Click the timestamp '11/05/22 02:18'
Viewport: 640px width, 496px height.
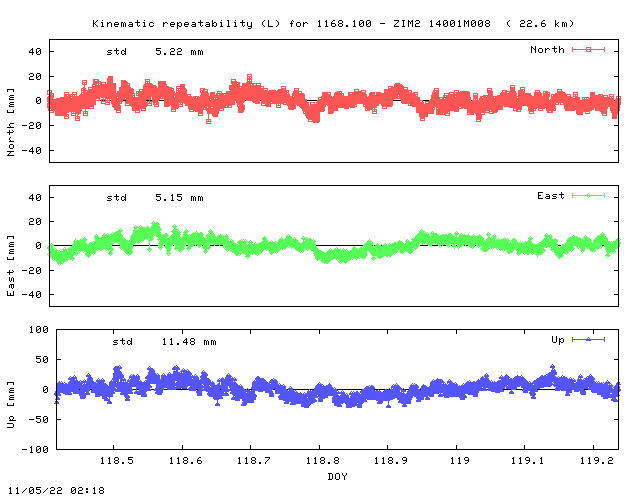click(x=56, y=490)
